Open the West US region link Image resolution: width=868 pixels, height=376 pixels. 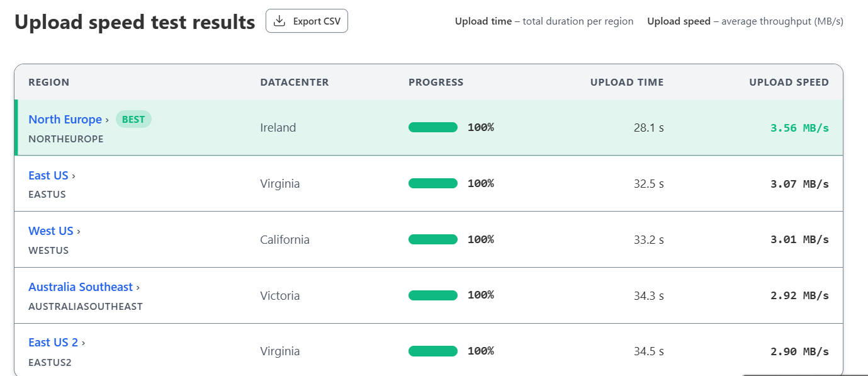pos(50,231)
